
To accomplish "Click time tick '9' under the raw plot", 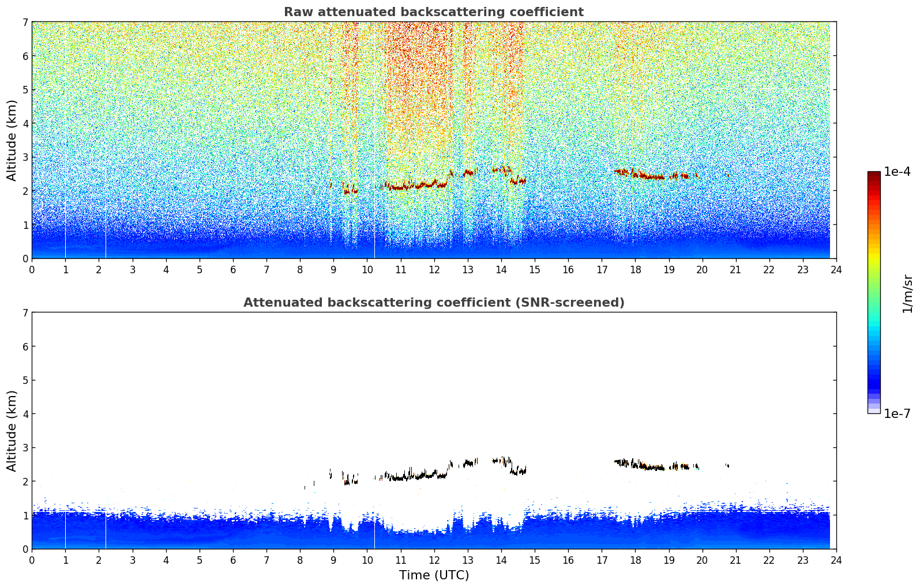I will pos(333,269).
